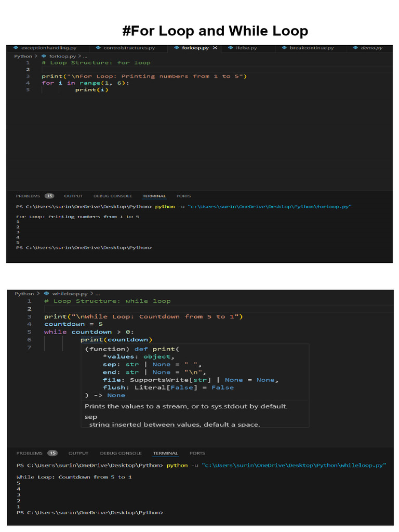Open the ifelse.py editor tab

pyautogui.click(x=246, y=48)
